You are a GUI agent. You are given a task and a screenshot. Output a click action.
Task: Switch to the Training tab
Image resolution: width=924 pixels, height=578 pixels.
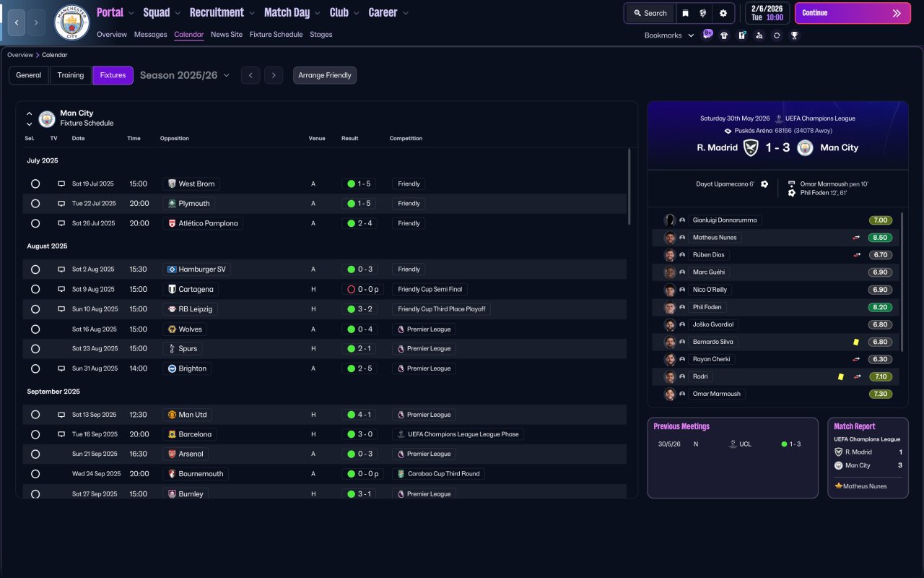71,75
